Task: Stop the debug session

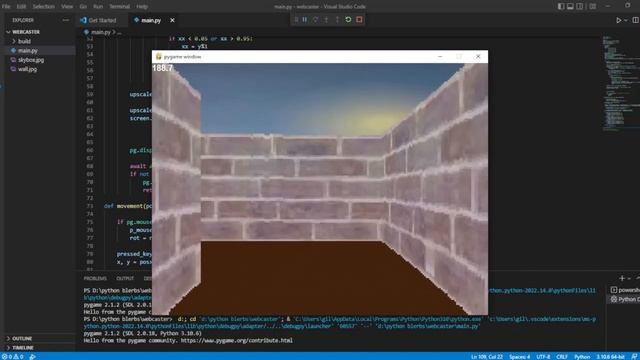Action: tap(359, 20)
